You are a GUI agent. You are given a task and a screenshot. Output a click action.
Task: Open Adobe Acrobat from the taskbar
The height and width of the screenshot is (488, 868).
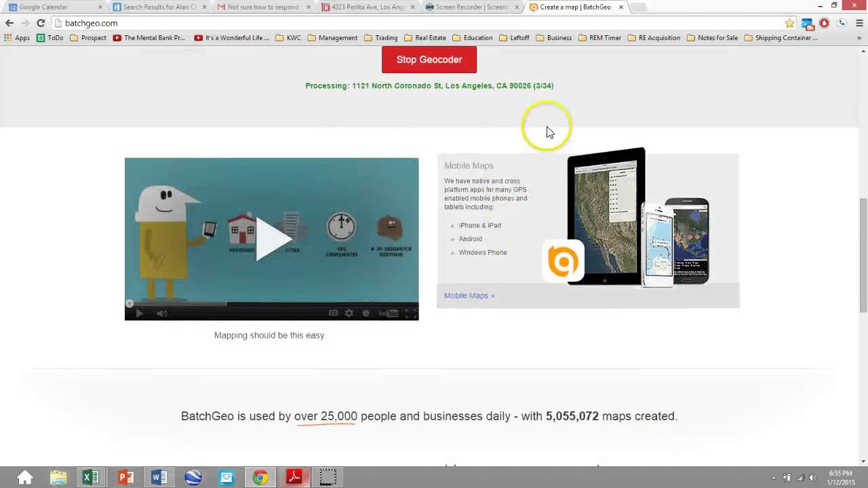tap(294, 478)
